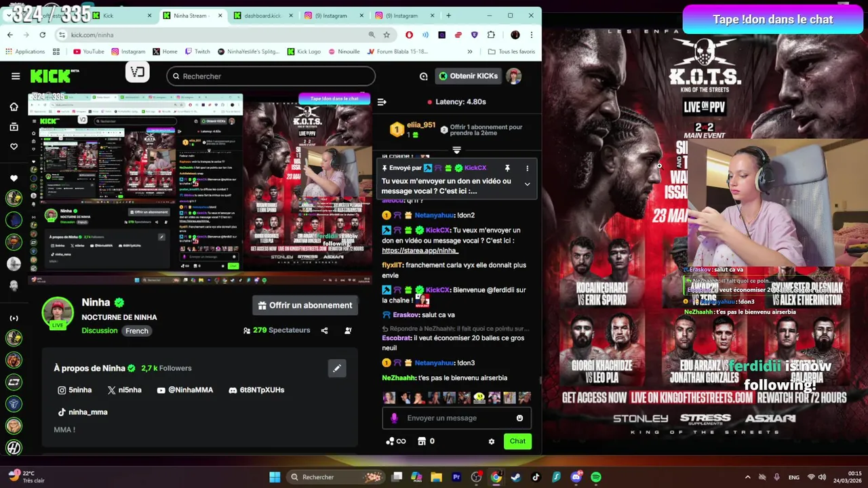
Task: Expand the pinned message chevron
Action: 527,184
